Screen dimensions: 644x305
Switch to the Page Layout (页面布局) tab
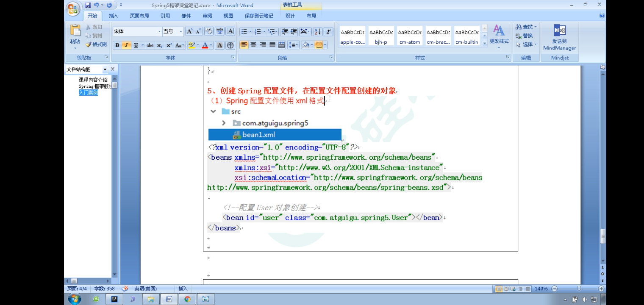(139, 16)
